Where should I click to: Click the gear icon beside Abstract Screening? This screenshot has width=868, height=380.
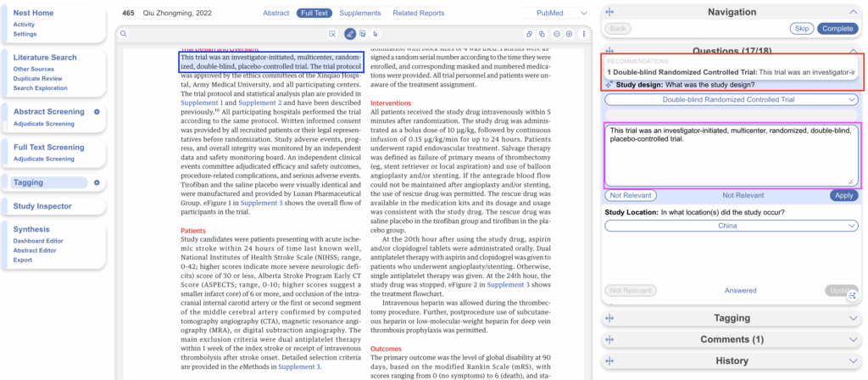pyautogui.click(x=97, y=112)
